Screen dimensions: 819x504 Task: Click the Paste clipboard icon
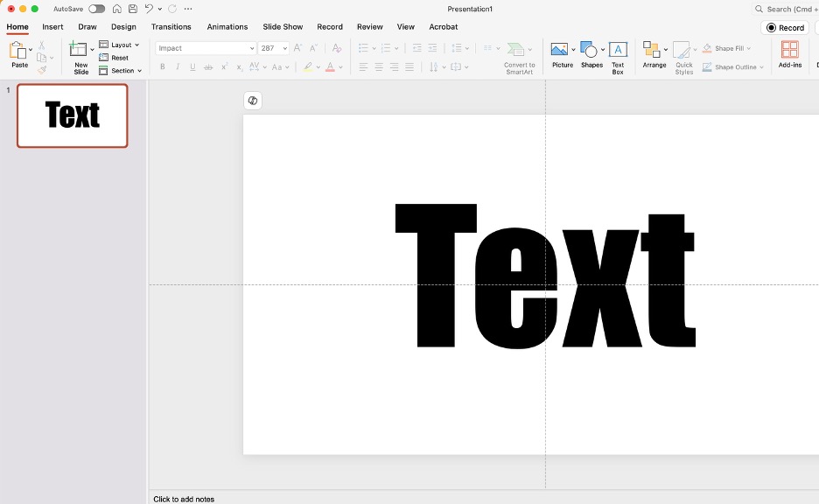pos(17,52)
